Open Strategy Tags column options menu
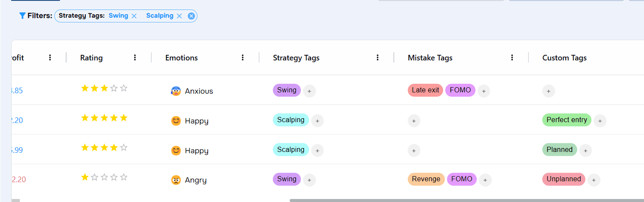644x202 pixels. (x=378, y=57)
